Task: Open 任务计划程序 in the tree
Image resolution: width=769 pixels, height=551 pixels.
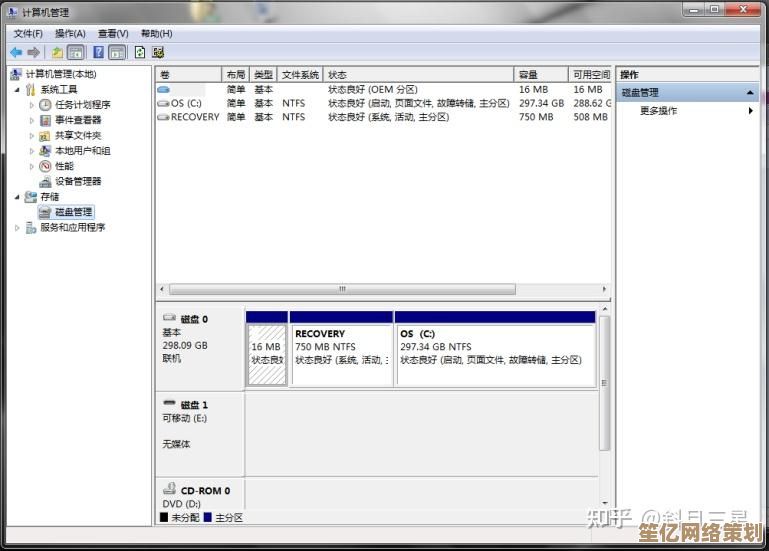Action: (82, 105)
